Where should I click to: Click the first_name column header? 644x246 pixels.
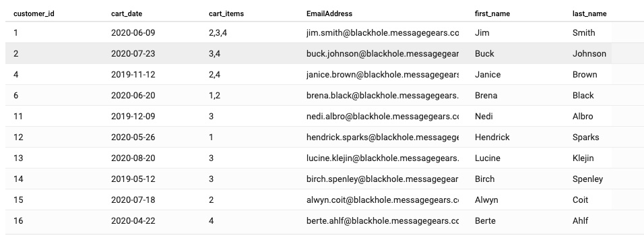coord(492,13)
